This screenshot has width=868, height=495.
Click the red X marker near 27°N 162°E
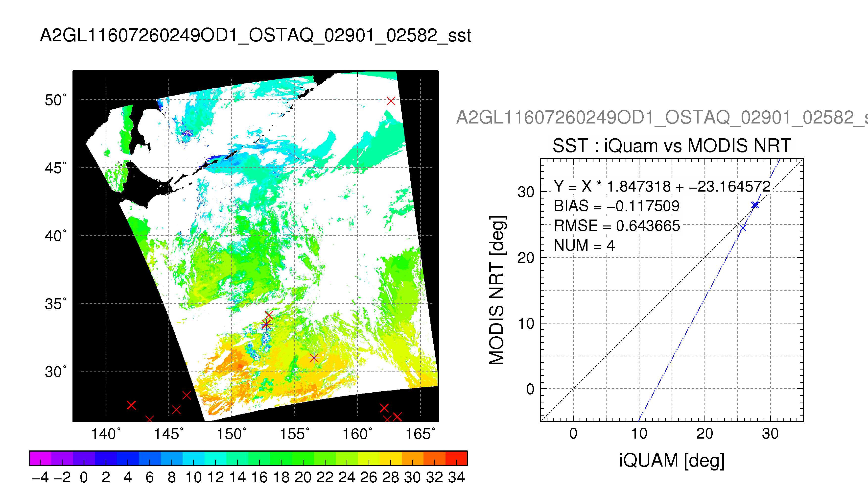click(384, 408)
